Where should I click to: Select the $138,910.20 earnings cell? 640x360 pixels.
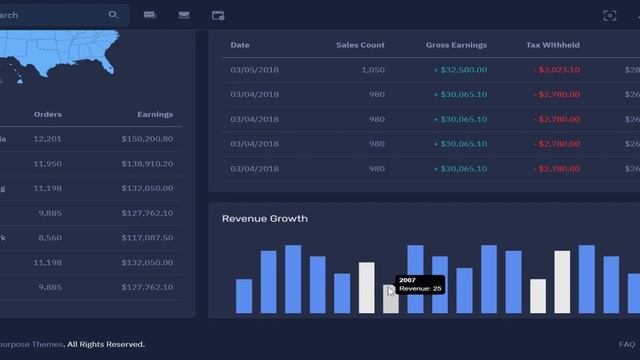[147, 164]
